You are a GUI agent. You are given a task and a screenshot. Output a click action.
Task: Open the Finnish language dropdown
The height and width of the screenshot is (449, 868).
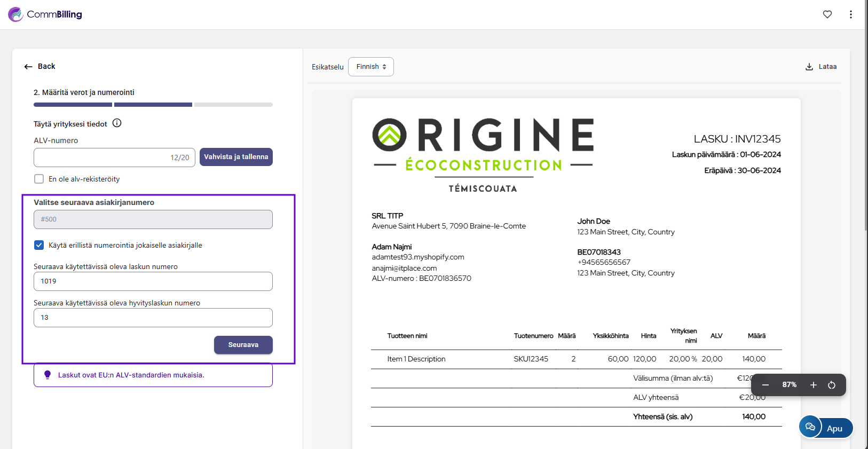pyautogui.click(x=370, y=67)
